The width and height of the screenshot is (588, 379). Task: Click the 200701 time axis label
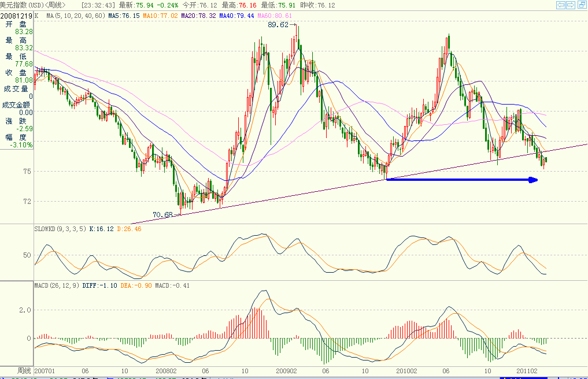click(45, 371)
